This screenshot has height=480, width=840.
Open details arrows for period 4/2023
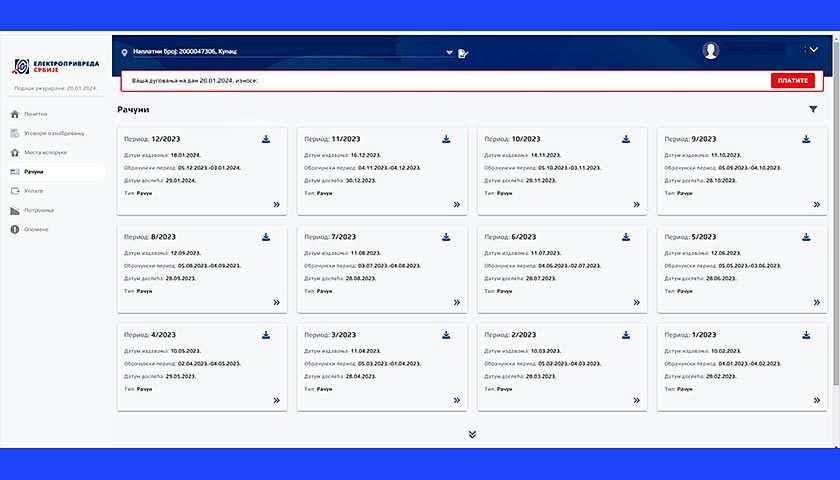[276, 401]
